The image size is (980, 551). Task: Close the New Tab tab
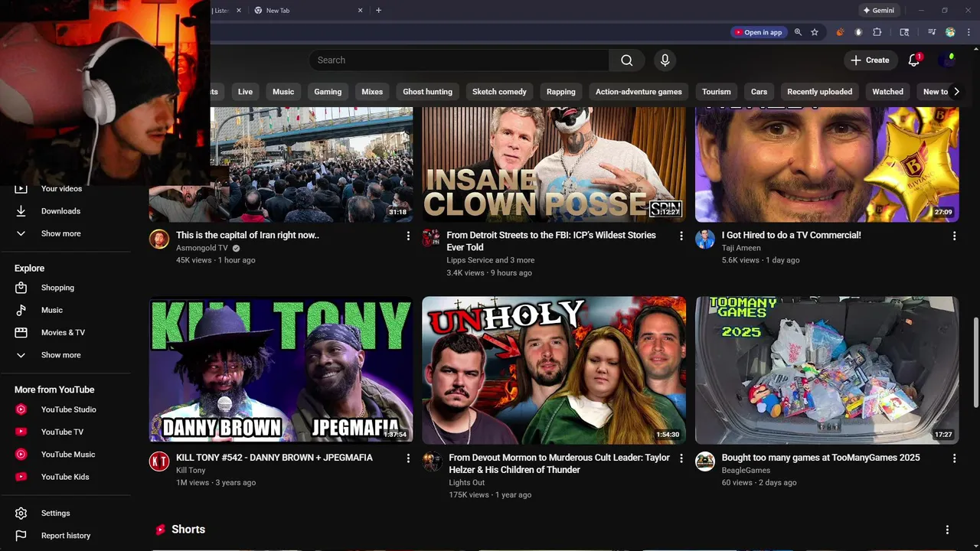point(360,11)
